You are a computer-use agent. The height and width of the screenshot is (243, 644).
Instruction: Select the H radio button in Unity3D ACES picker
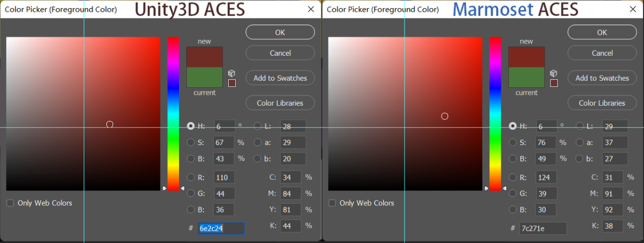[191, 126]
